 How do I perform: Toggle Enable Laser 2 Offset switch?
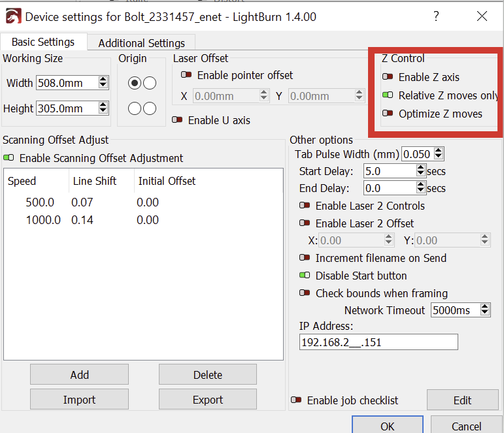[305, 223]
